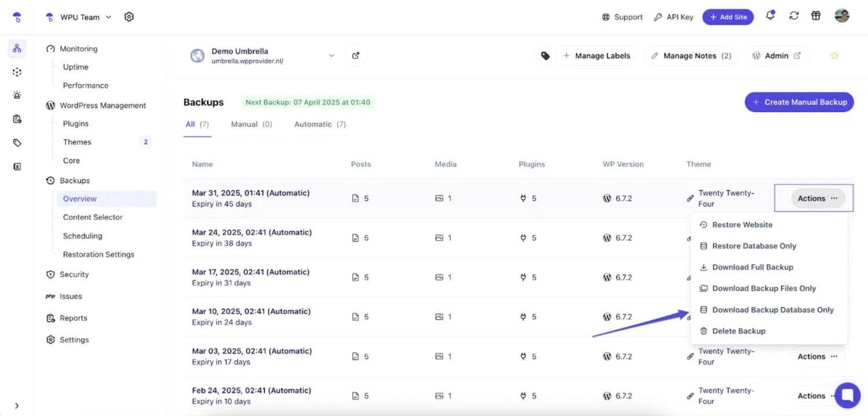Expand the left sidebar with bottom arrow

[x=17, y=406]
